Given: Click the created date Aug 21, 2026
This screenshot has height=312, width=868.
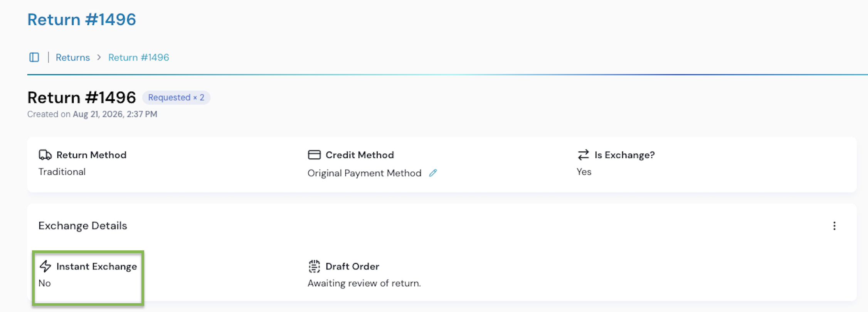Looking at the screenshot, I should pyautogui.click(x=98, y=114).
